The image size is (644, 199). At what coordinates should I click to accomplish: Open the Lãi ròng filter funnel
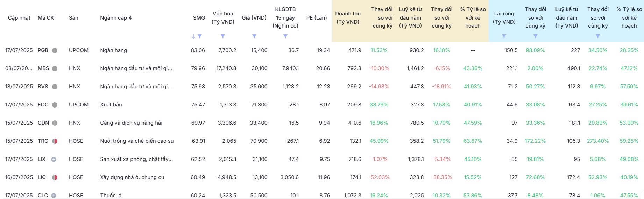point(504,36)
